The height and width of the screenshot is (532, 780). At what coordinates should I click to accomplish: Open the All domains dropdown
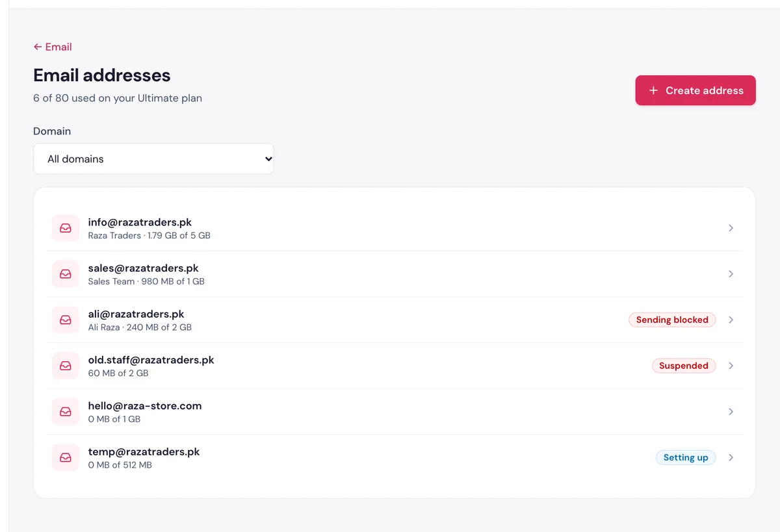[153, 158]
